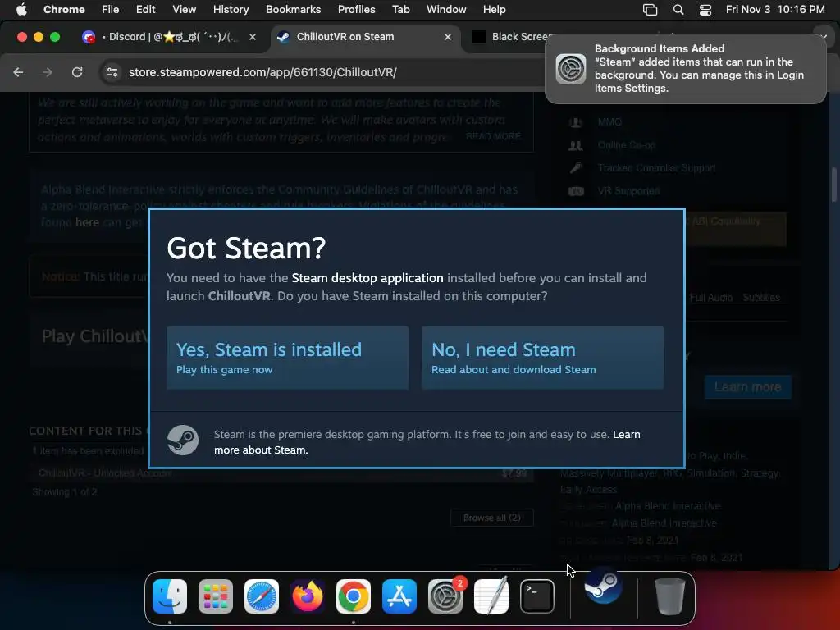Open the Bookmarks menu
Image resolution: width=840 pixels, height=630 pixels.
[x=293, y=9]
